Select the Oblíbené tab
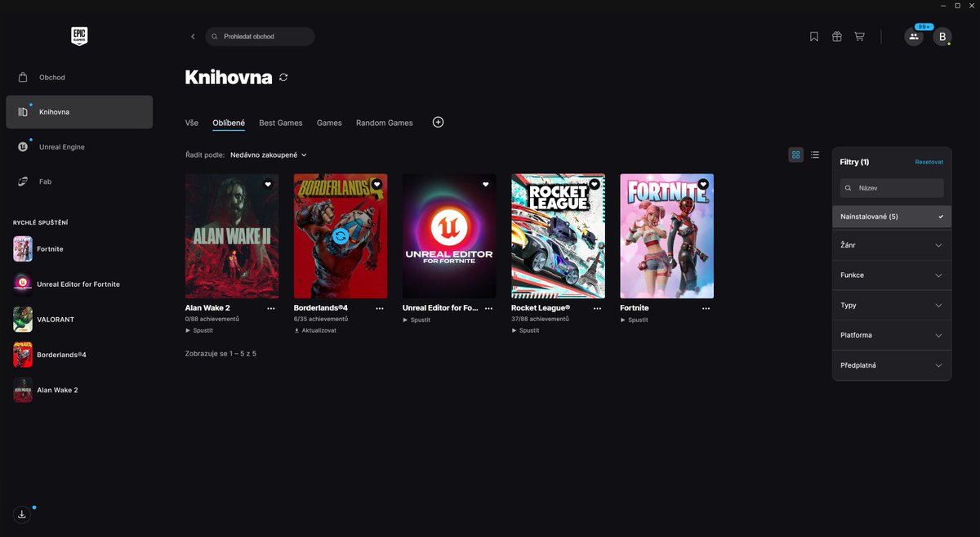This screenshot has height=537, width=980. pyautogui.click(x=229, y=123)
